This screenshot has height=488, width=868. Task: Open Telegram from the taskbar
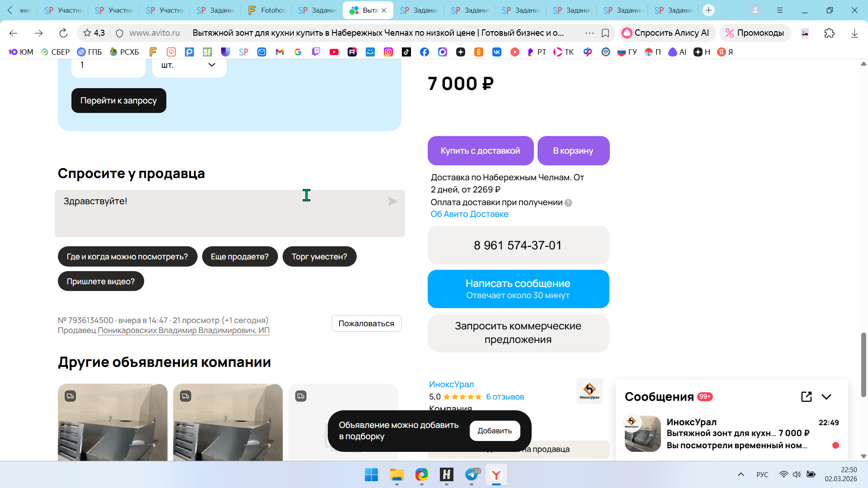tap(472, 474)
